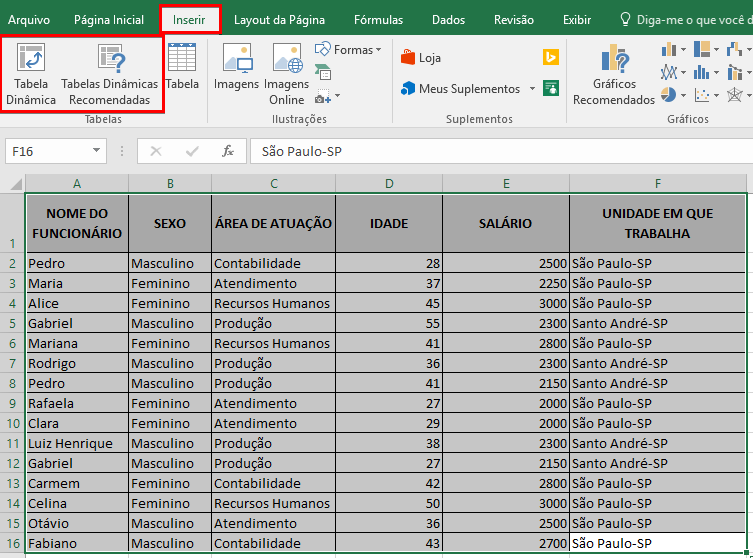Insert a pie or doughnut chart
The image size is (753, 558).
(669, 95)
